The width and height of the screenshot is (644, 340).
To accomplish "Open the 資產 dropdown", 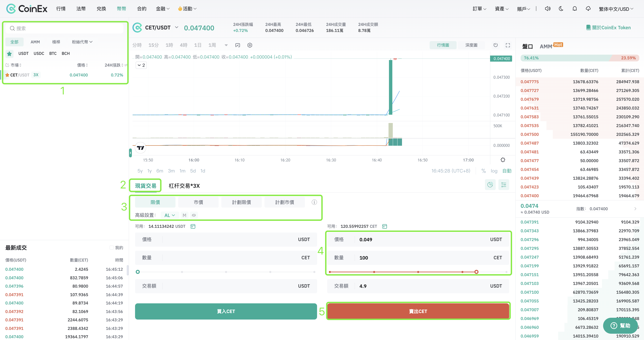I will pyautogui.click(x=502, y=9).
